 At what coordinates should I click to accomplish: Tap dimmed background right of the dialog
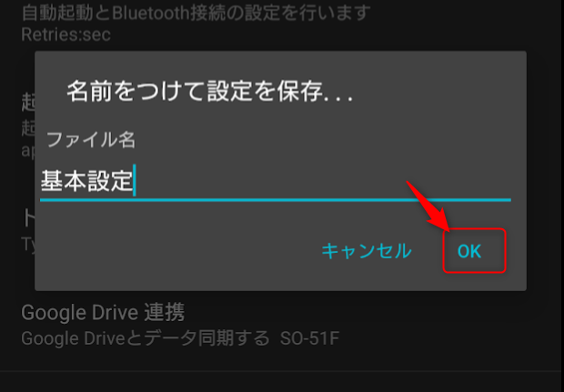pos(545,171)
